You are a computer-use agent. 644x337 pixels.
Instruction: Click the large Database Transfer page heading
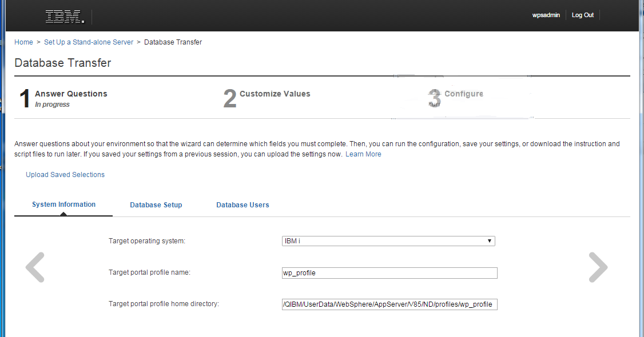click(63, 63)
